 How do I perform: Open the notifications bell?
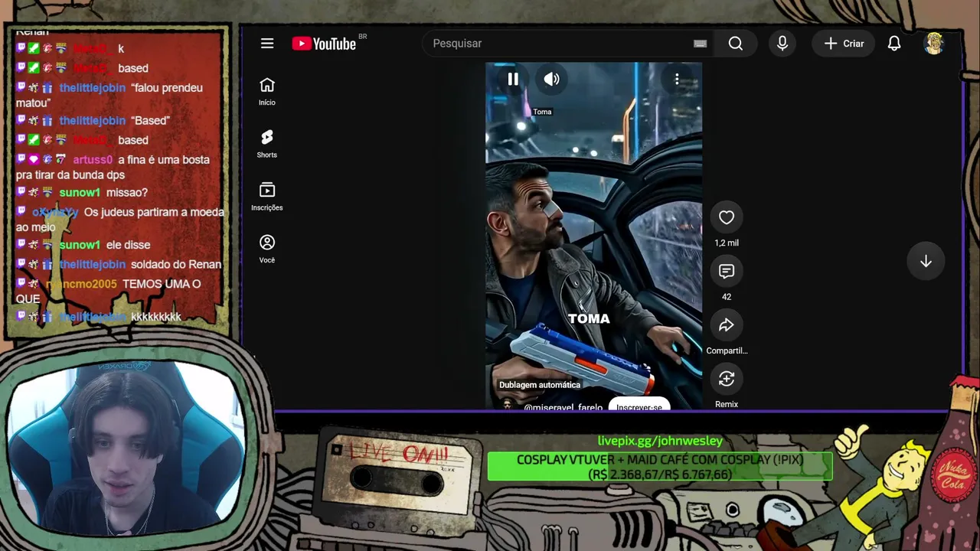click(x=894, y=44)
